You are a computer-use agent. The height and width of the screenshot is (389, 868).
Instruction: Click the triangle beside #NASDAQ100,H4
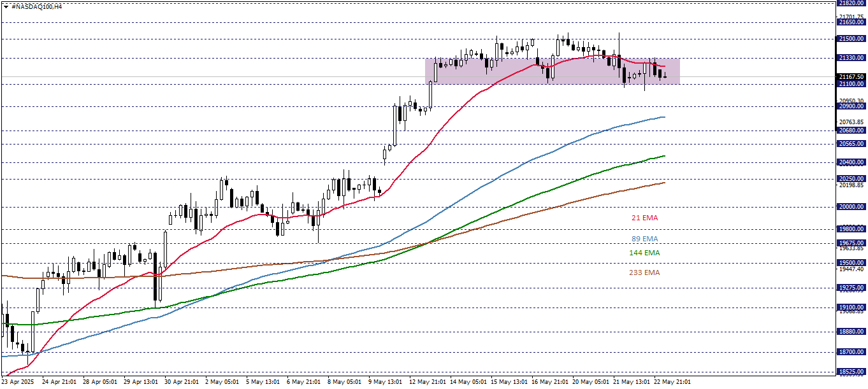click(6, 6)
